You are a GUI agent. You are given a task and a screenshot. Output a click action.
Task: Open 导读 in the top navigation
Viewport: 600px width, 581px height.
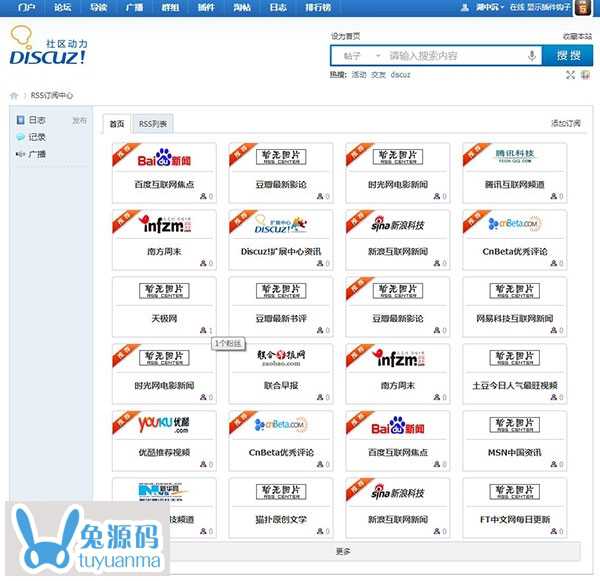[98, 8]
